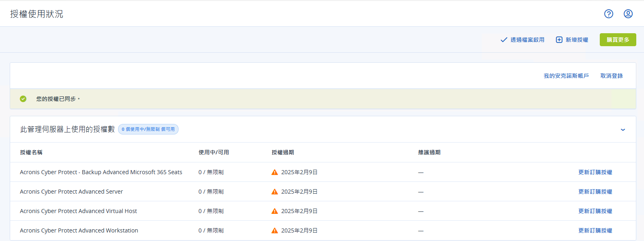Click 2025年2月9日 date in Advanced Workstation row
This screenshot has width=644, height=241.
[x=299, y=230]
